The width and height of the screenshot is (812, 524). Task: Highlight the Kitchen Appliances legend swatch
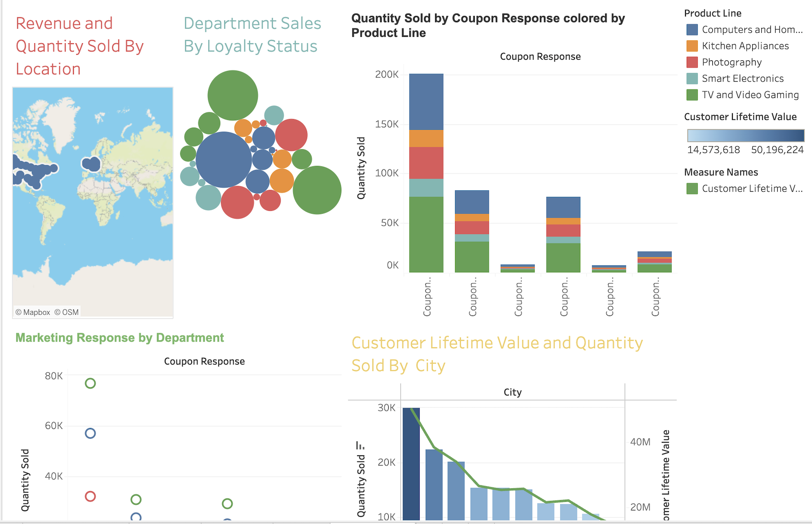692,46
